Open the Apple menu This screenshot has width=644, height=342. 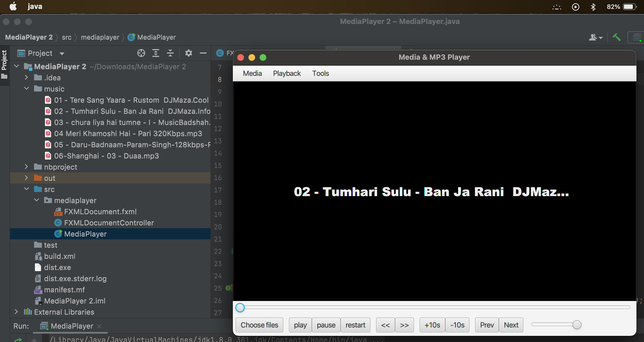13,6
